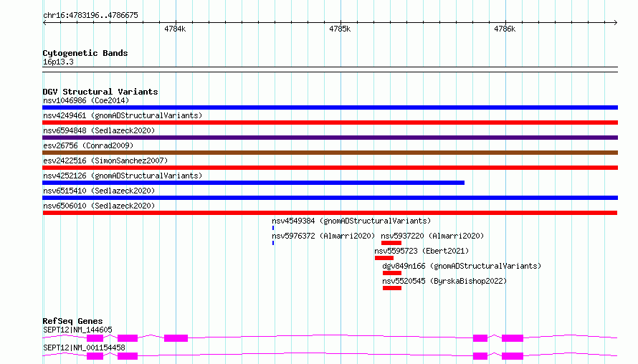The image size is (638, 364).
Task: Click the short red bar of nsv5595723
Action: click(384, 258)
